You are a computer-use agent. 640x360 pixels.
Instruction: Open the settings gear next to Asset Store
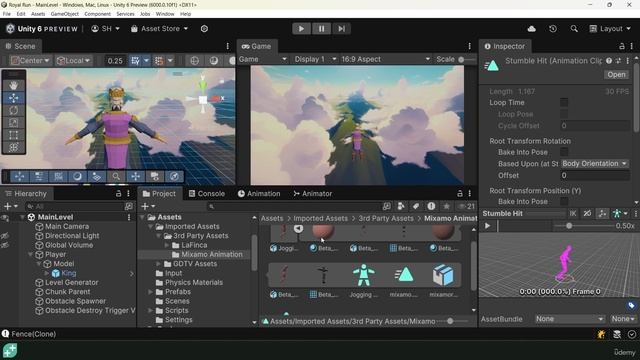(204, 29)
